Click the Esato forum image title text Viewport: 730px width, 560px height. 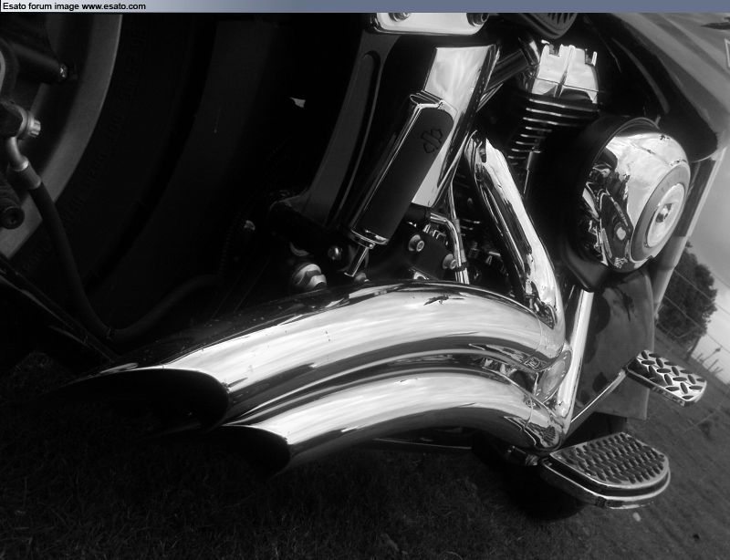pos(74,6)
